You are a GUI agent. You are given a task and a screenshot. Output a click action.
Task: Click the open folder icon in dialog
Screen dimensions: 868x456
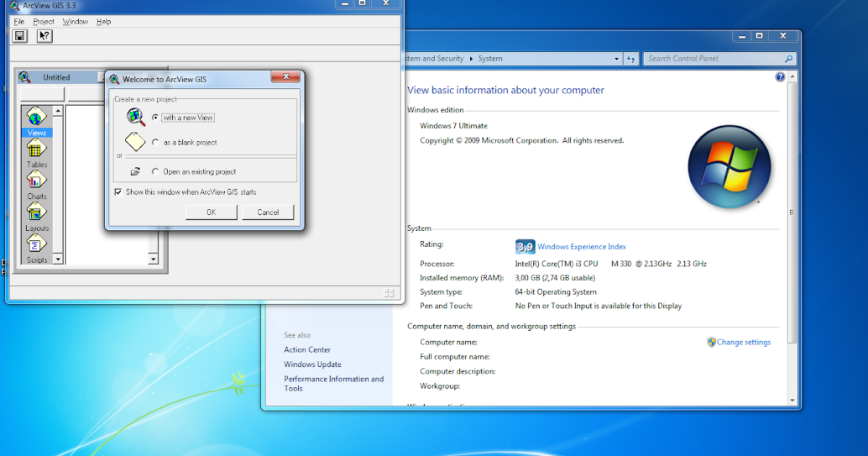point(135,172)
